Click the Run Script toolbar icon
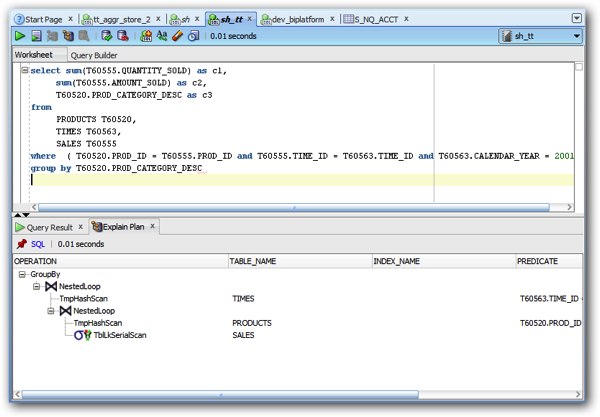This screenshot has width=600, height=417. coord(36,36)
